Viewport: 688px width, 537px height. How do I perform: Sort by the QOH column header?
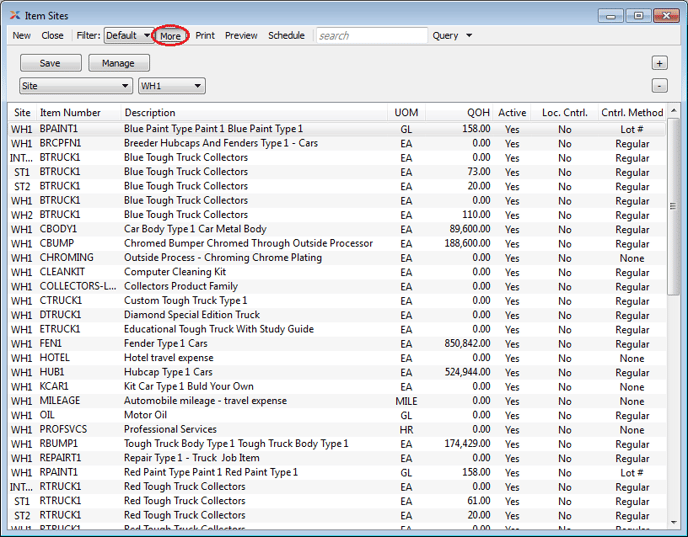[477, 113]
